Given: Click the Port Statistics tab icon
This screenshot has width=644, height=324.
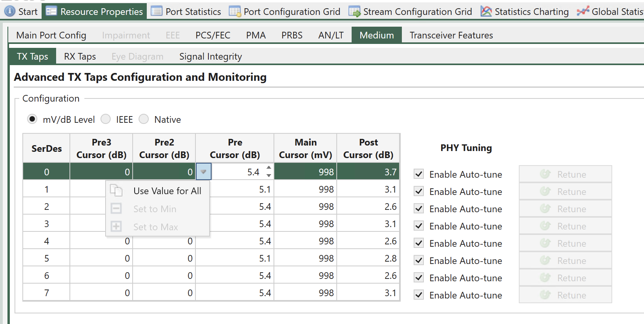Looking at the screenshot, I should point(157,11).
